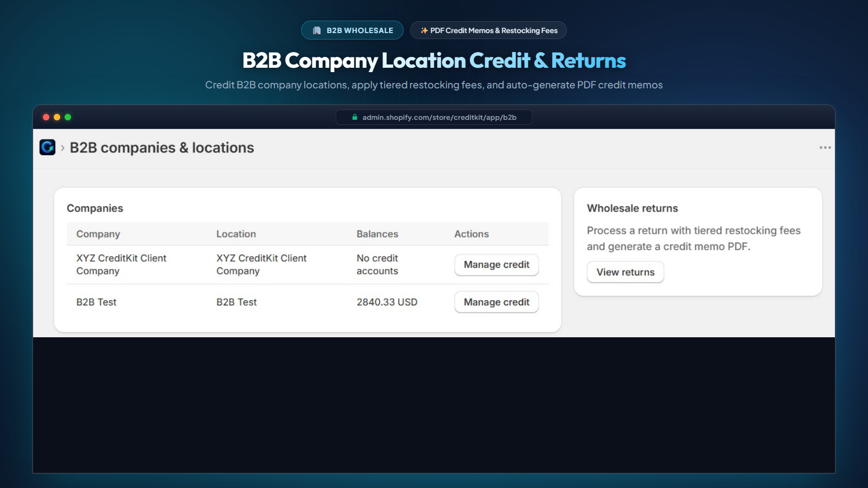Click the No credit accounts balance cell
The height and width of the screenshot is (488, 868).
pos(377,265)
